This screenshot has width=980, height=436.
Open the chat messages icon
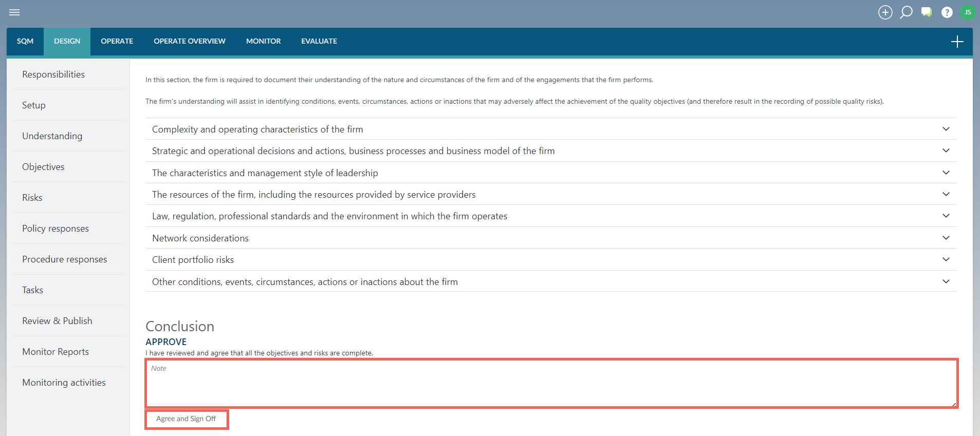click(927, 12)
